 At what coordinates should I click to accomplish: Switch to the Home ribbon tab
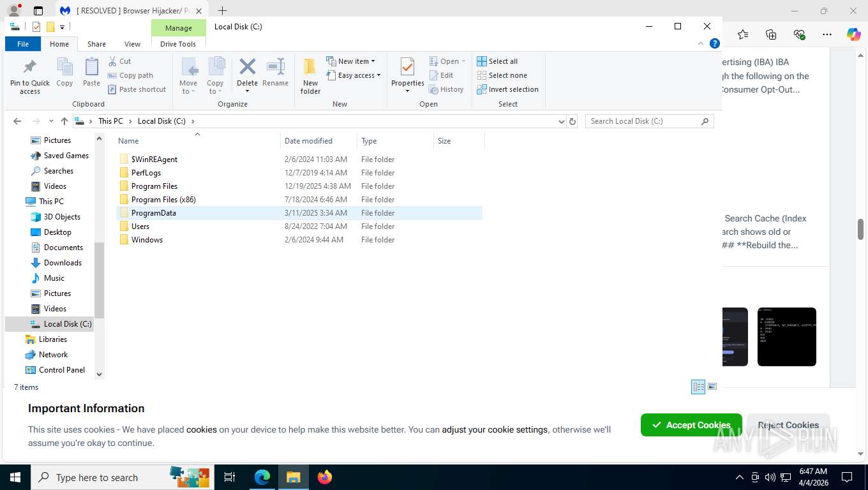59,44
